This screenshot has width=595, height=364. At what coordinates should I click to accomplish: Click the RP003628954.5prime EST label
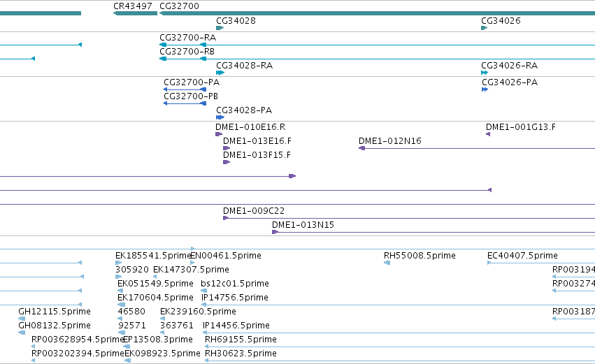78,340
